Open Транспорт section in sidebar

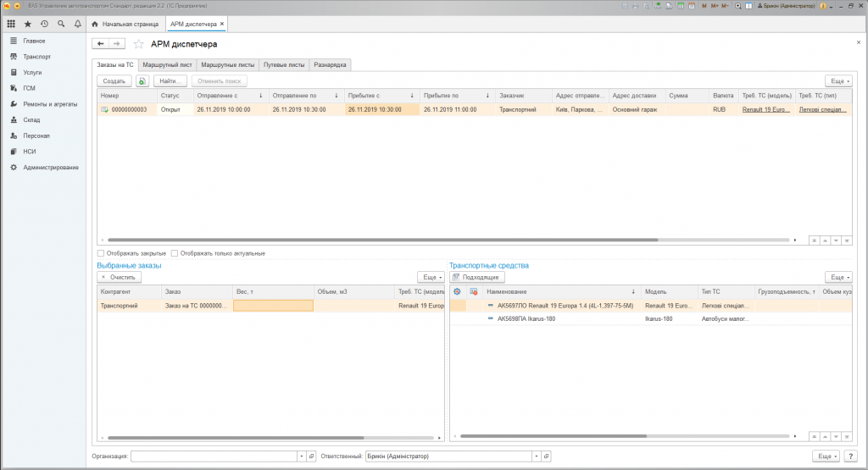(37, 57)
